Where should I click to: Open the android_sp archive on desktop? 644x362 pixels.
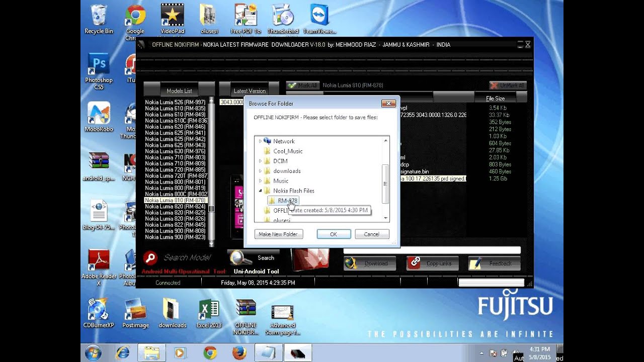(99, 166)
